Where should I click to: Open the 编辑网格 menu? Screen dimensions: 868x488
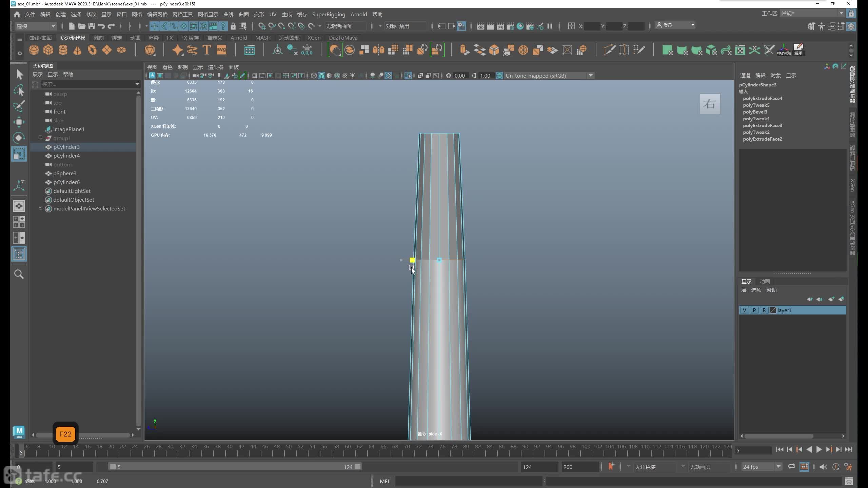click(x=157, y=14)
